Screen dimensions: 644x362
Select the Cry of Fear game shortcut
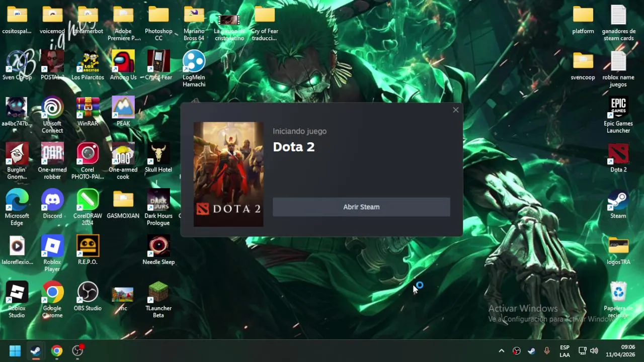[x=158, y=65]
